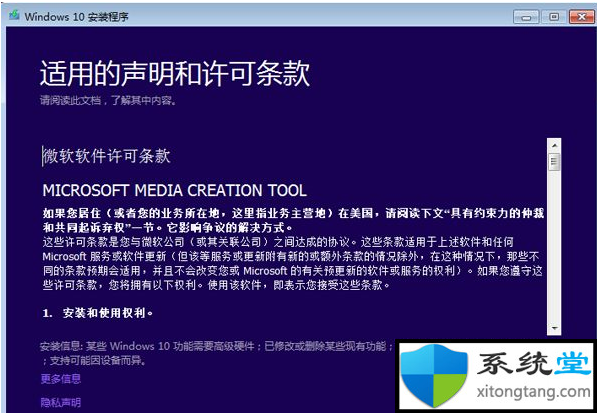Click the license scrollbar thumb
597x413 pixels.
click(554, 162)
